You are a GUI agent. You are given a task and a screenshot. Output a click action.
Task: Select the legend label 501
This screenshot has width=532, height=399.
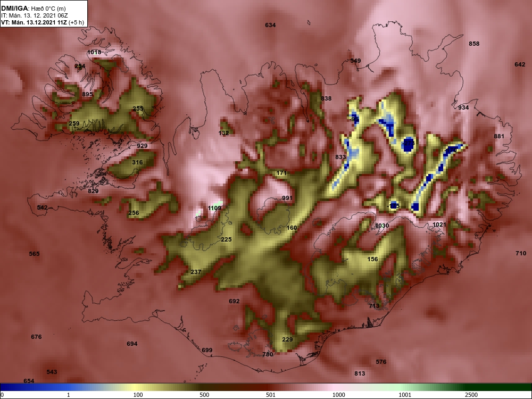point(270,395)
